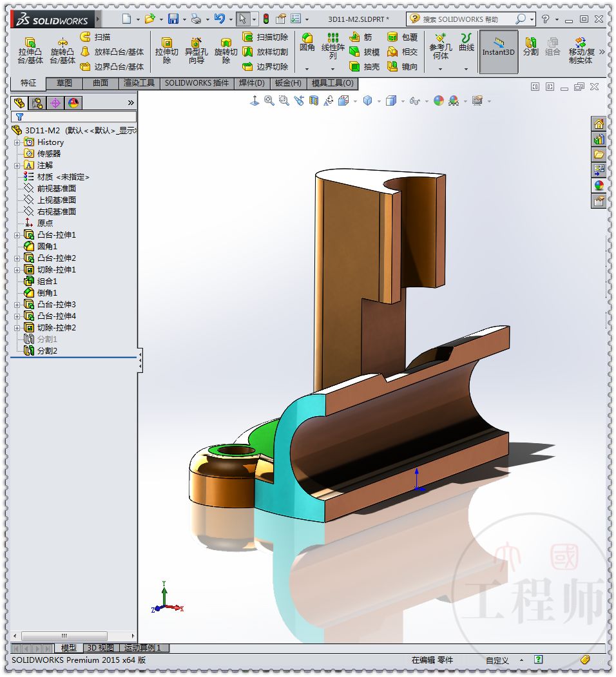Open the DisplayManager tab in the left panel
Viewport: 616px width, 677px height.
tap(73, 103)
